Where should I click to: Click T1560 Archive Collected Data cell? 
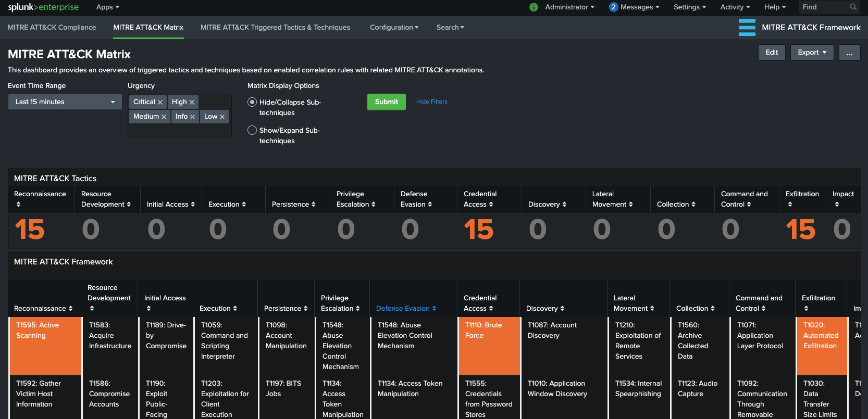[700, 346]
